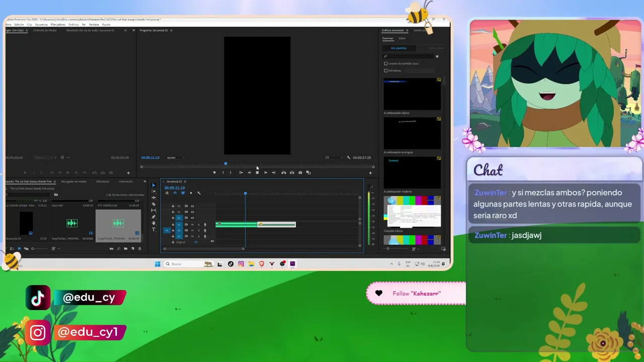Toggle Linked Selection in timeline

tap(183, 193)
